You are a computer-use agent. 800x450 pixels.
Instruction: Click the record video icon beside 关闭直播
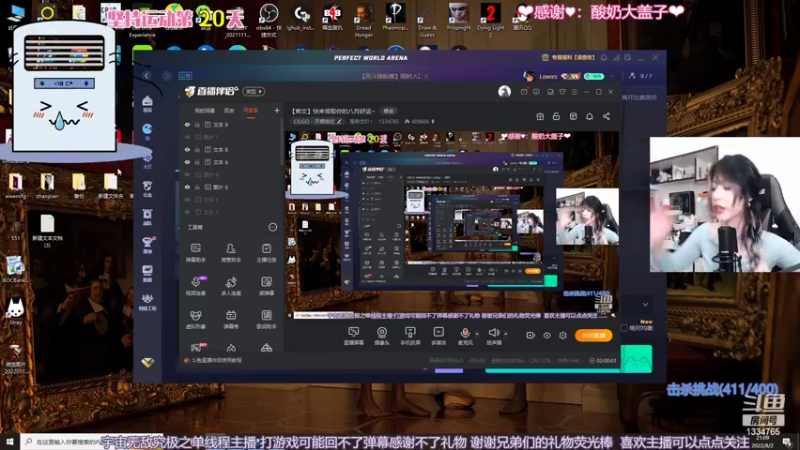click(x=531, y=335)
